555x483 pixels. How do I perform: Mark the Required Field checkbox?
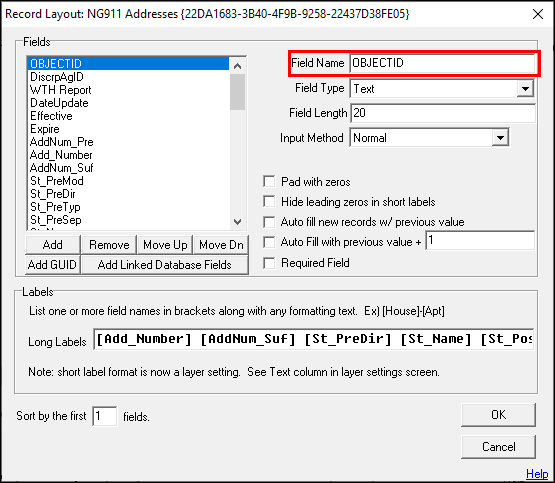(269, 263)
